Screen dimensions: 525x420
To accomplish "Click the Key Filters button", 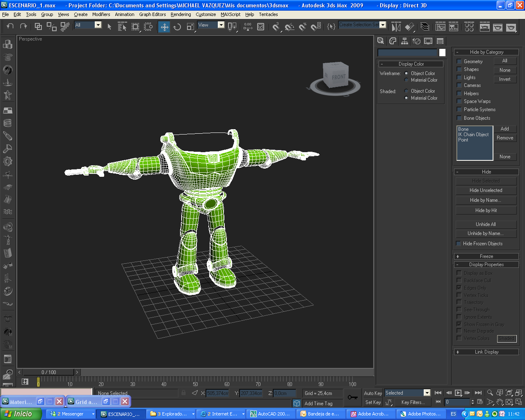I will (413, 402).
